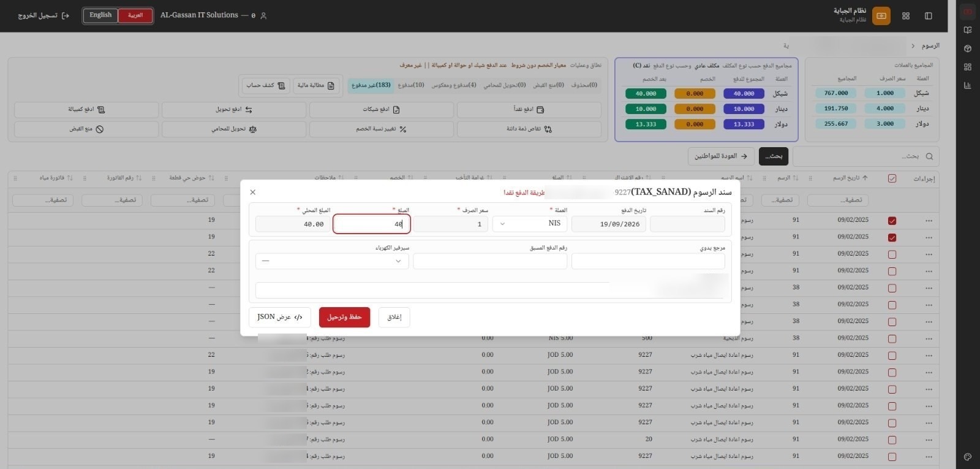The width and height of the screenshot is (980, 469).
Task: Click the ادفع شيكات button
Action: point(382,110)
